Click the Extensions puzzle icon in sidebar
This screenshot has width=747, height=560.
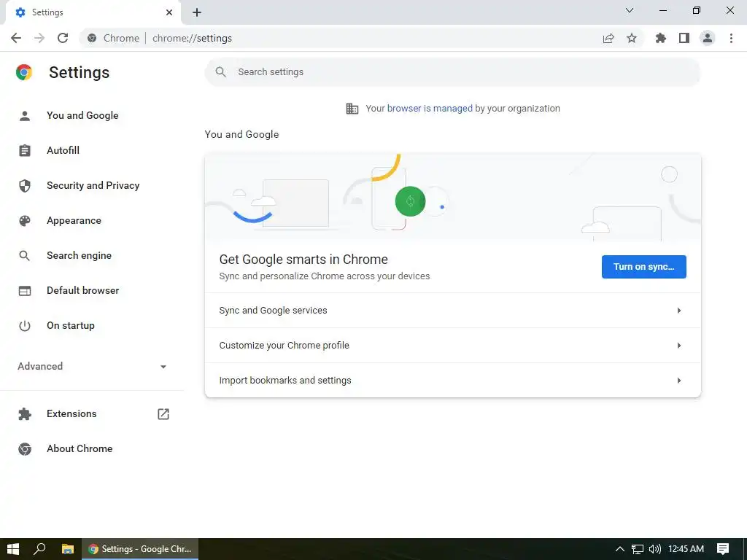pos(25,414)
